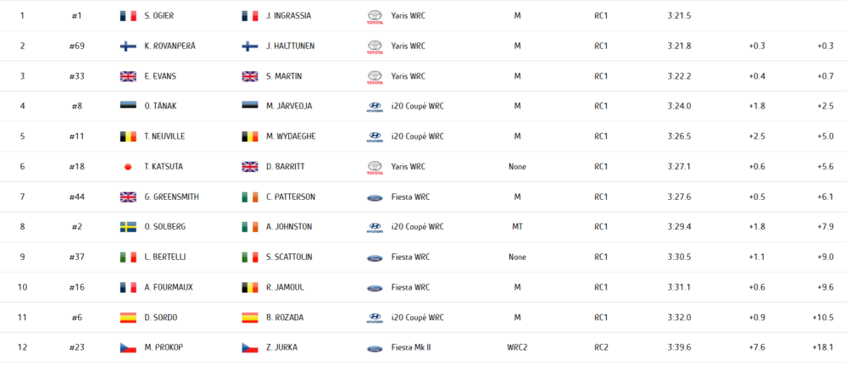Select driver name E. Evans
The image size is (868, 365).
tap(160, 76)
